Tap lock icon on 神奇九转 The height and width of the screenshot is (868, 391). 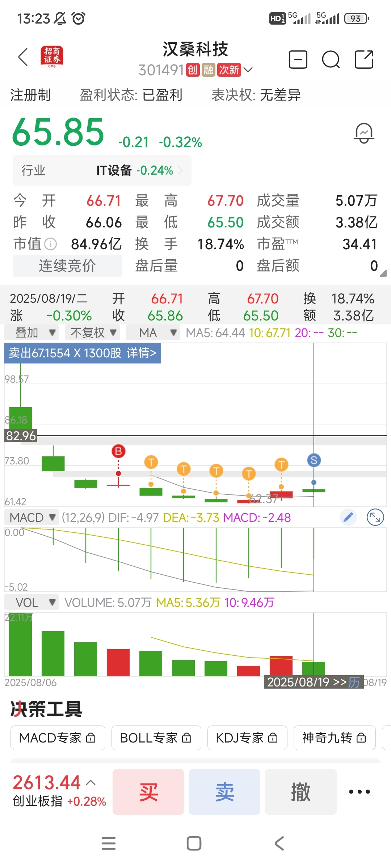click(x=361, y=737)
